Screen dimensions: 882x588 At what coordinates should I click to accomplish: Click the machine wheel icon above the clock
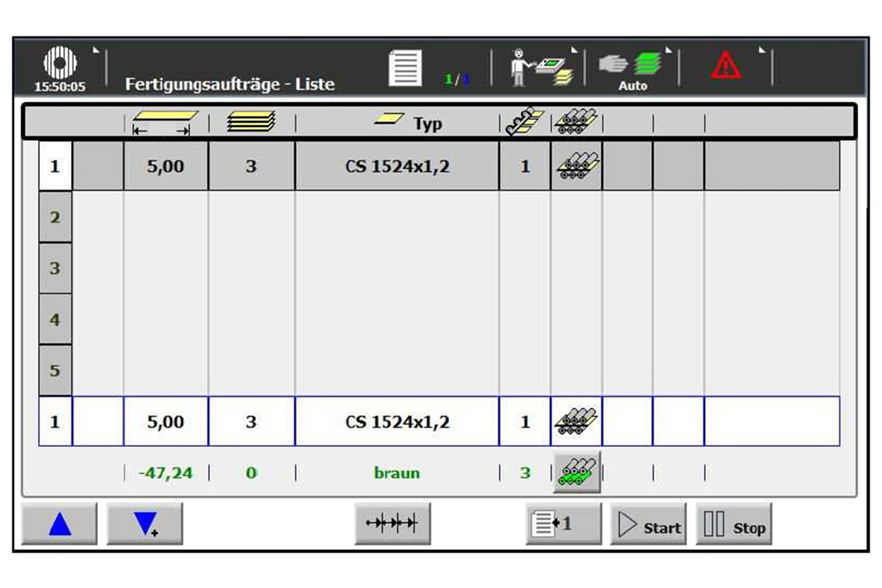tap(60, 61)
